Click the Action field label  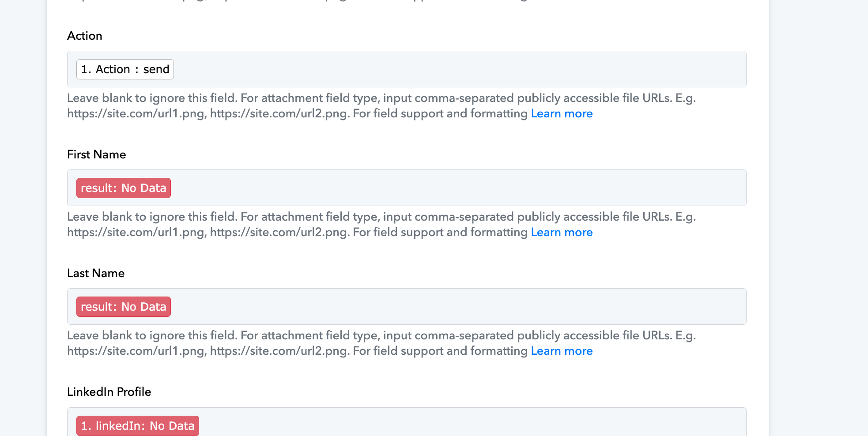[85, 36]
